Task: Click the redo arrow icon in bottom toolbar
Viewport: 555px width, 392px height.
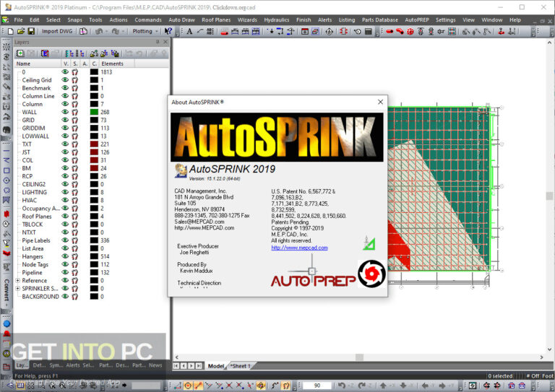Action: pyautogui.click(x=361, y=386)
